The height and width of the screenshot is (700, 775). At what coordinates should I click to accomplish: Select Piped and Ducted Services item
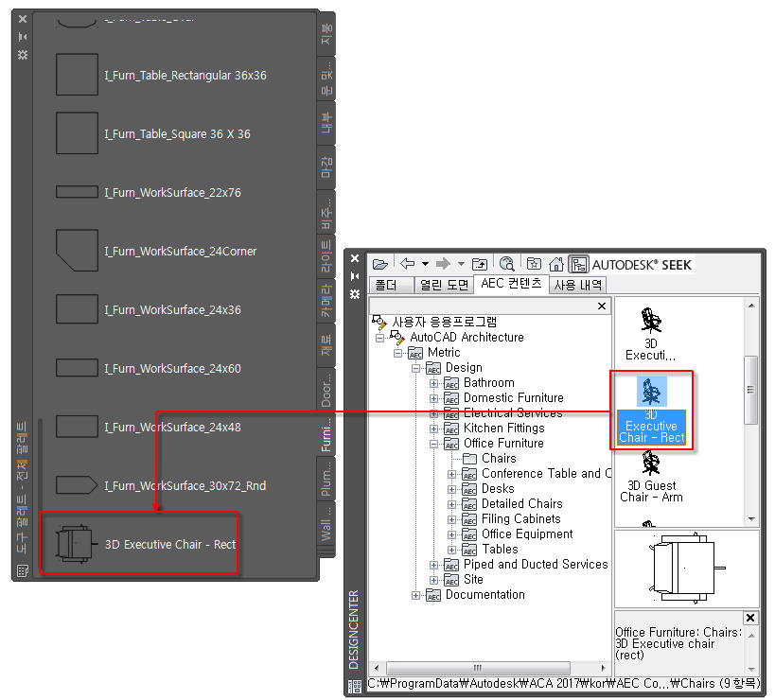tap(536, 564)
